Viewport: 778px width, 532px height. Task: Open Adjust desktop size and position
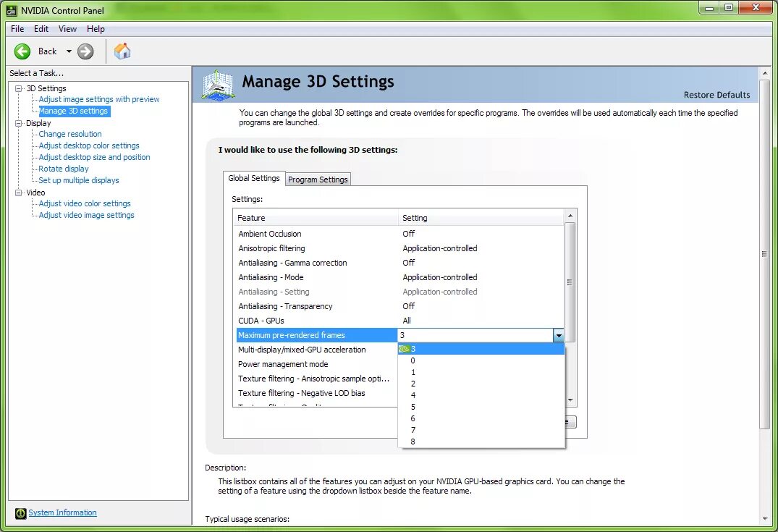coord(94,157)
